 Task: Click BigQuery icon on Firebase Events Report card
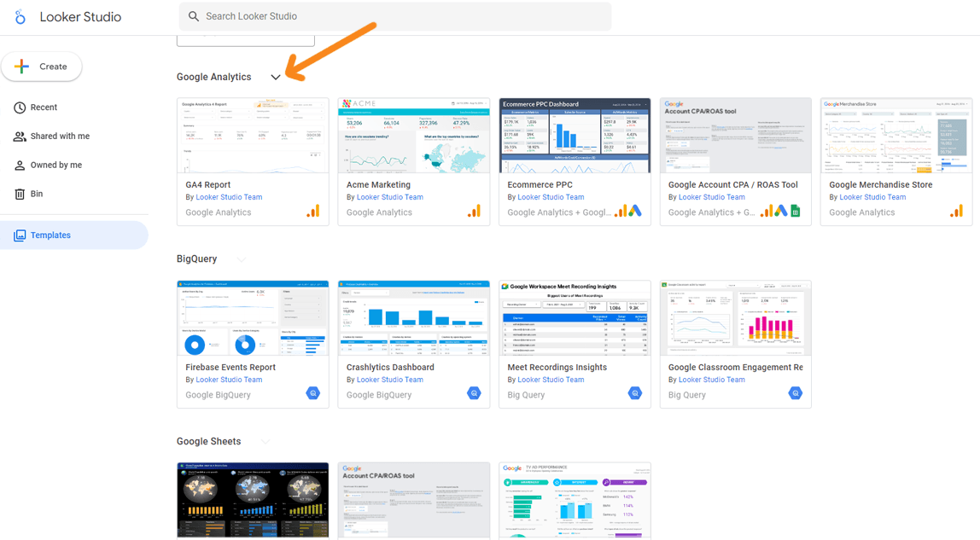(x=313, y=393)
